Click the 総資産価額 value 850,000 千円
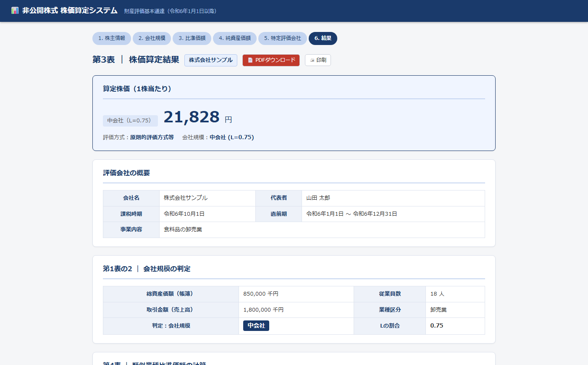 point(261,294)
